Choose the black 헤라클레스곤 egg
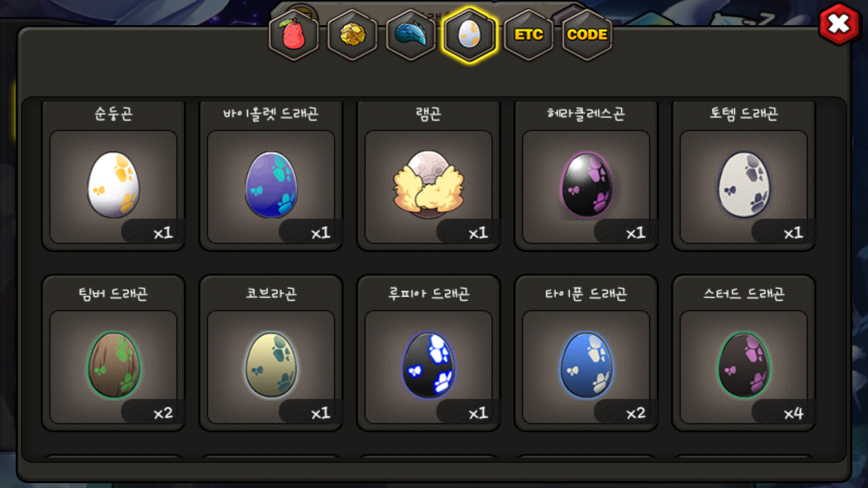868x488 pixels. pyautogui.click(x=587, y=185)
